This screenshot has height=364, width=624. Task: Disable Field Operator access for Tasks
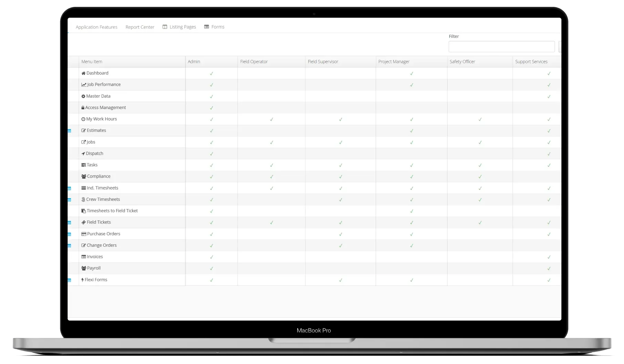271,165
